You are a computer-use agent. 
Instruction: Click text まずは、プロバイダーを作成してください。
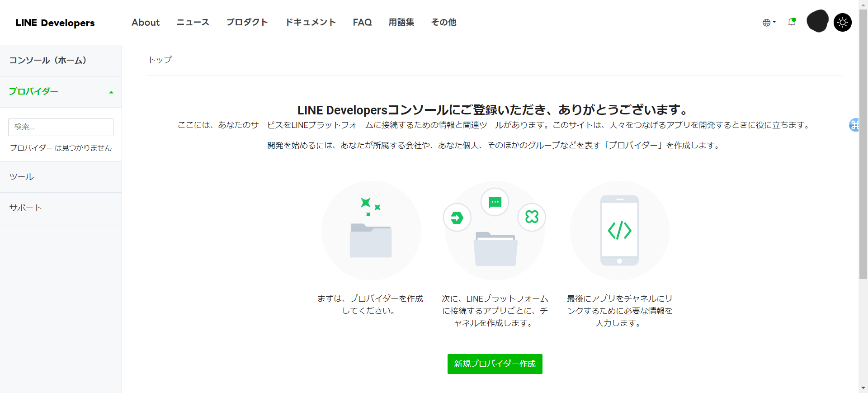[x=370, y=304]
